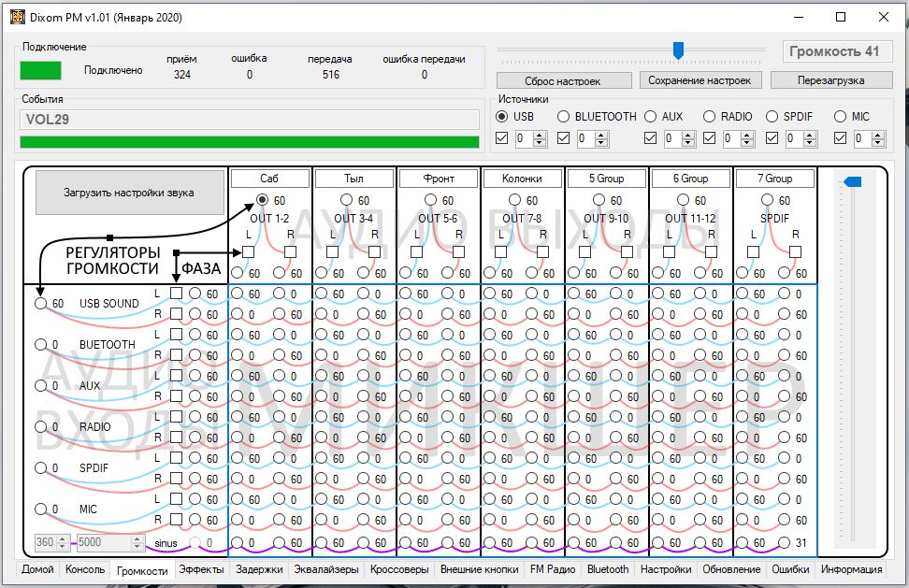Switch to the Кроссоверы tab
The image size is (909, 588).
pyautogui.click(x=399, y=569)
